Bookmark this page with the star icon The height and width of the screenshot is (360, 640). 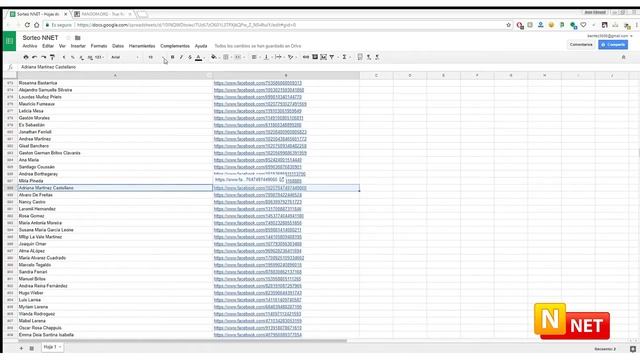[x=508, y=25]
